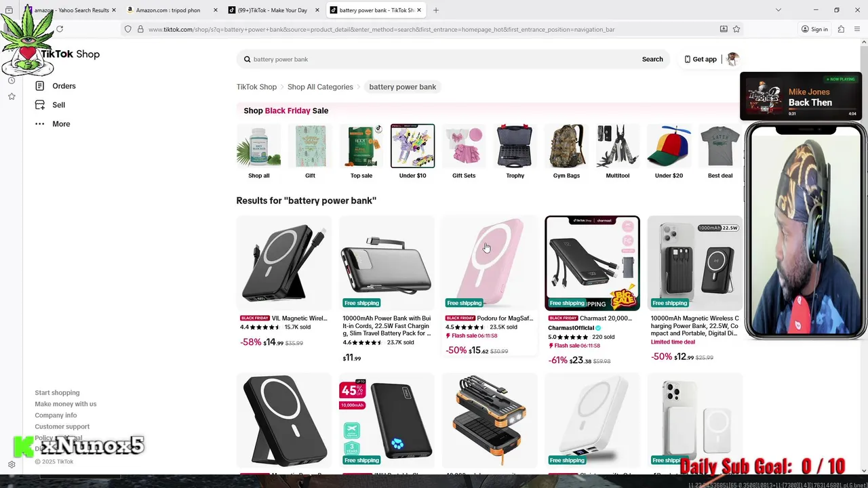Open the Sell section
Screen dimensions: 868x488
click(50, 105)
